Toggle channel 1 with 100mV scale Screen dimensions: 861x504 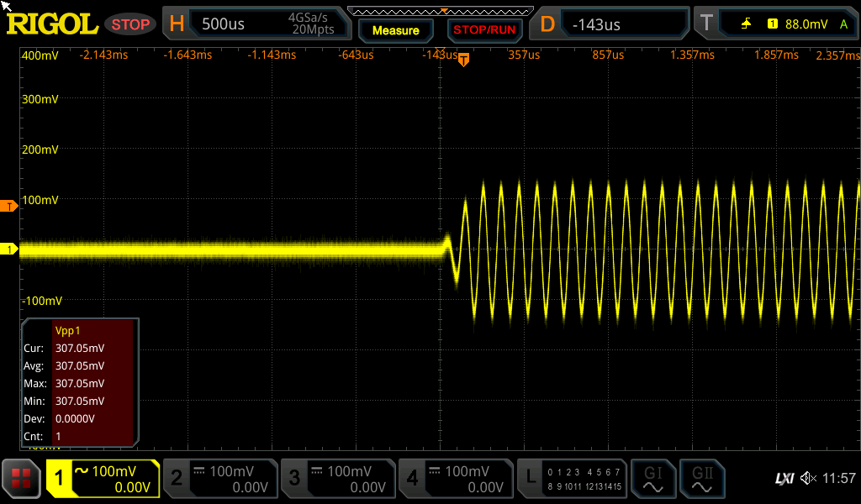point(103,479)
